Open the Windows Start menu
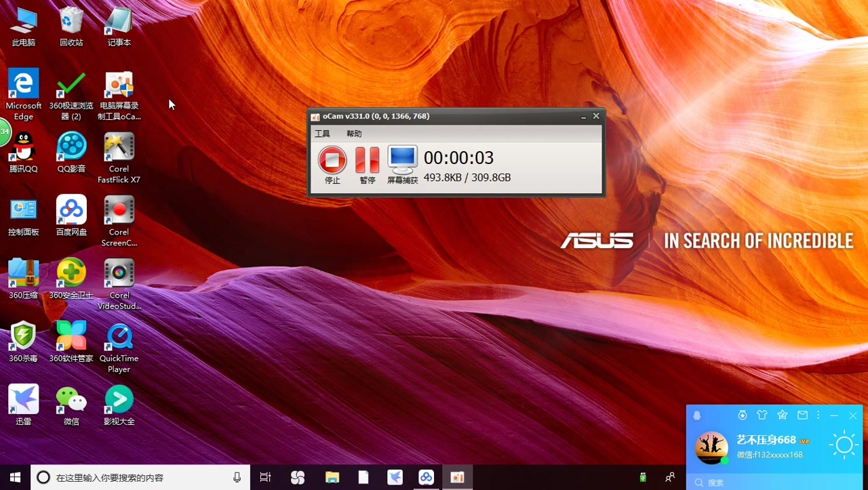868x490 pixels. 15,477
